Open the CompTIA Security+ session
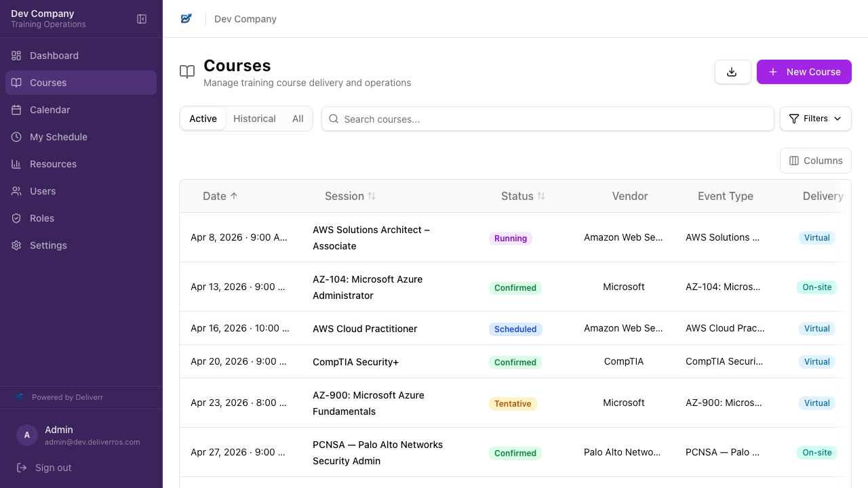Viewport: 868px width, 488px height. (355, 362)
